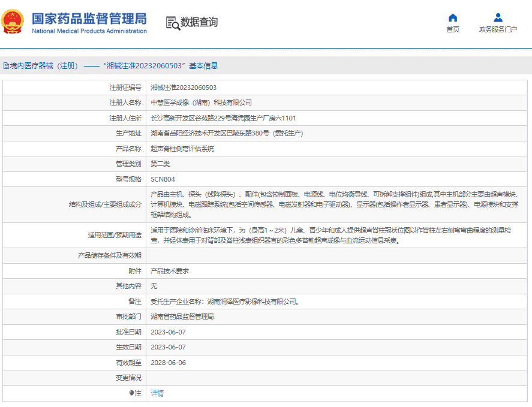Select the 生效日期 value 2023-06-07
The image size is (532, 407).
click(169, 347)
